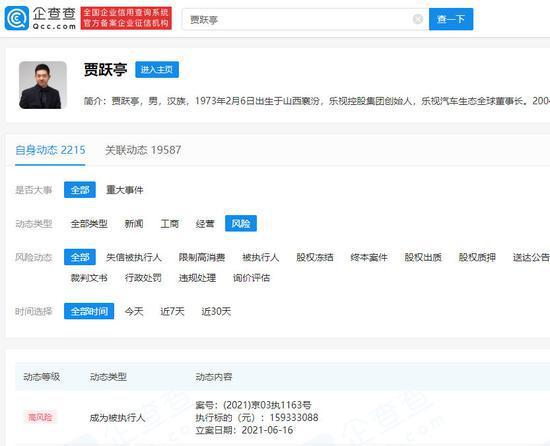Select 全部类型 dynamic type filter
The height and width of the screenshot is (446, 550).
pos(89,224)
